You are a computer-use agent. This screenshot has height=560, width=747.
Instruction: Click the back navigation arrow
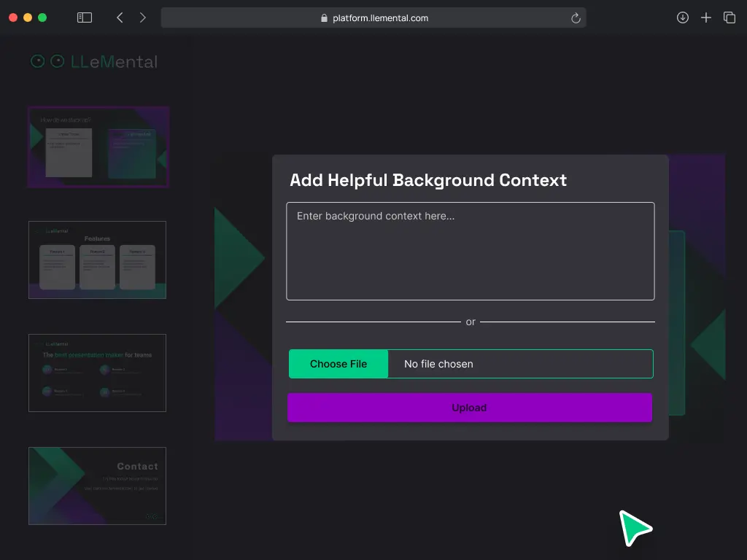120,17
